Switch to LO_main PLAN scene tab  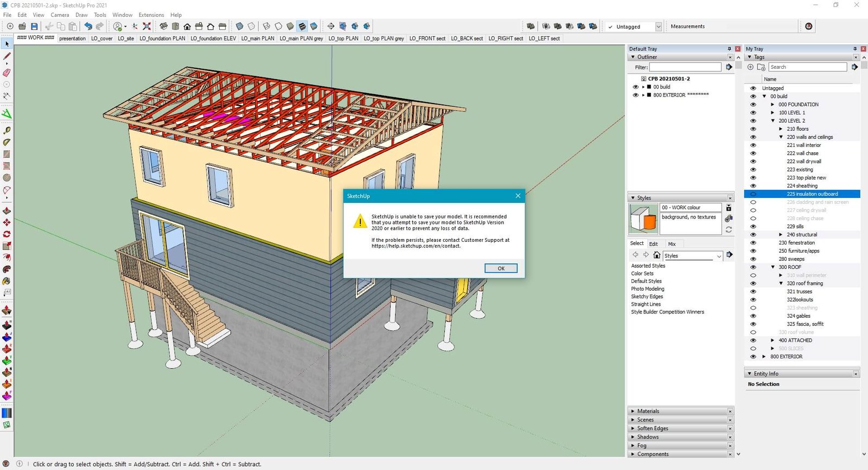258,38
